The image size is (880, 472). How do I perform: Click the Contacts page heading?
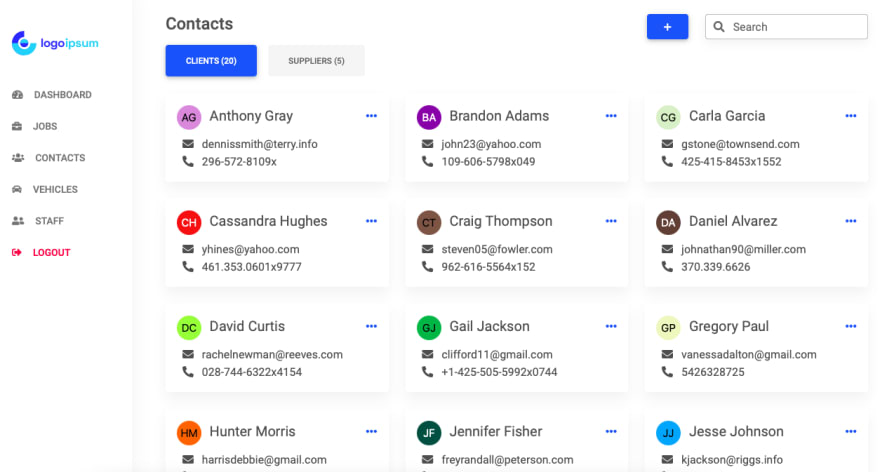pos(199,24)
